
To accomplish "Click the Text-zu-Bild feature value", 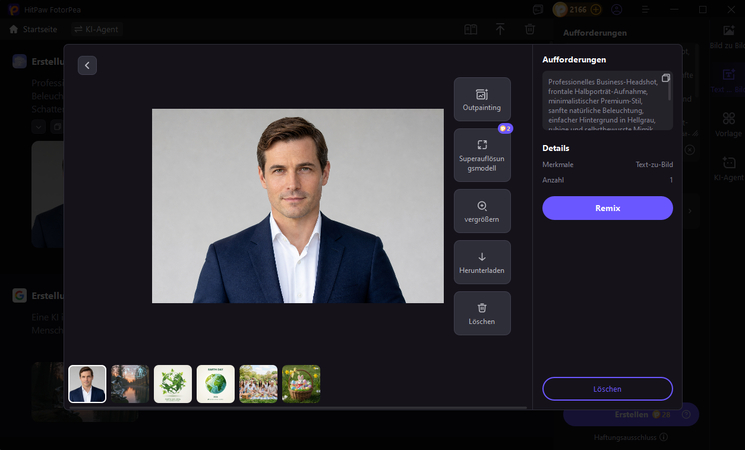I will 654,164.
